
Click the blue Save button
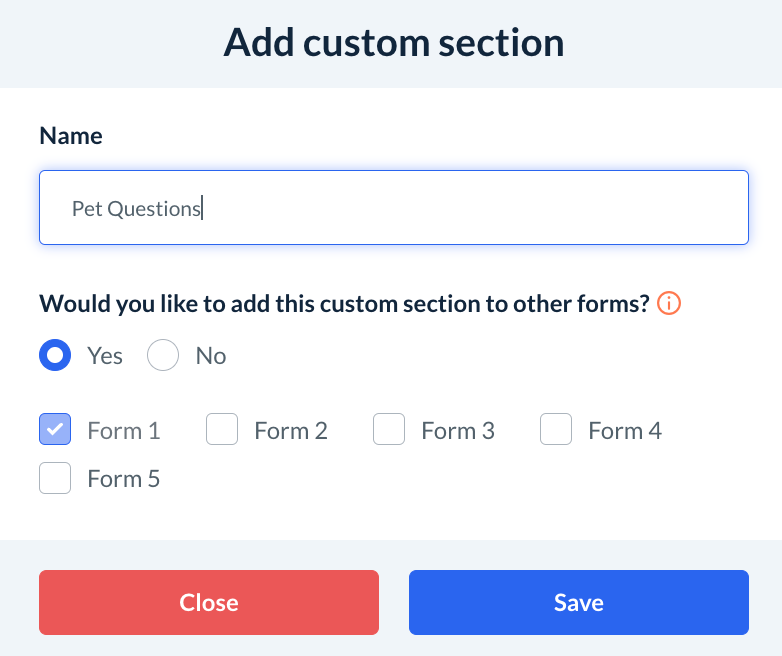click(x=578, y=602)
